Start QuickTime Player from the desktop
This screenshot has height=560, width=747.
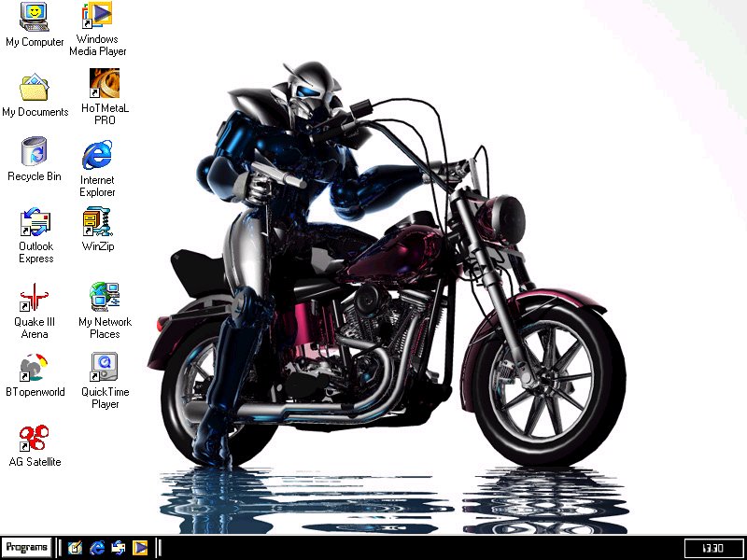[x=105, y=367]
